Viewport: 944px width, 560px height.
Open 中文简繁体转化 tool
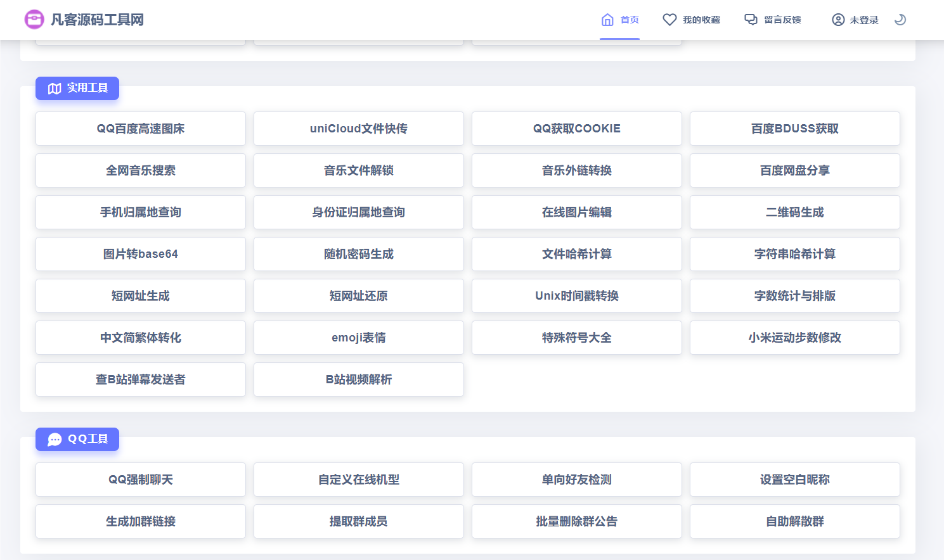pos(141,338)
